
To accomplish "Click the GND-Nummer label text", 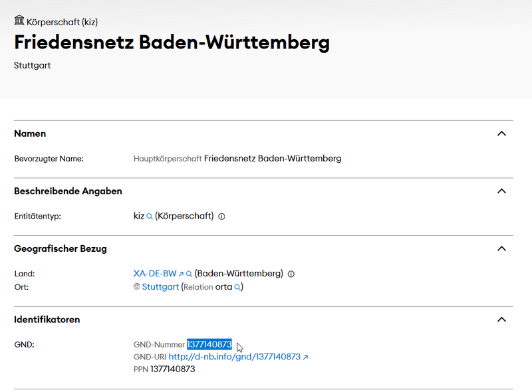I will click(159, 345).
